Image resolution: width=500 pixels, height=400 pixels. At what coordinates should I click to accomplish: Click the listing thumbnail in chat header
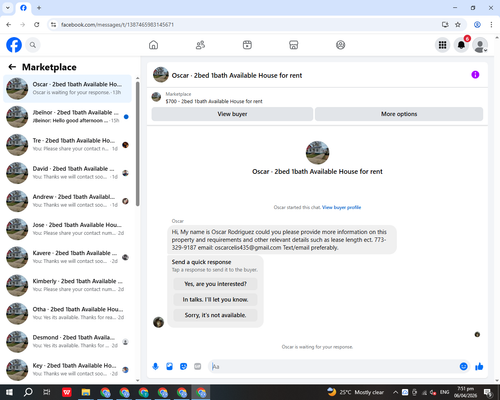161,75
